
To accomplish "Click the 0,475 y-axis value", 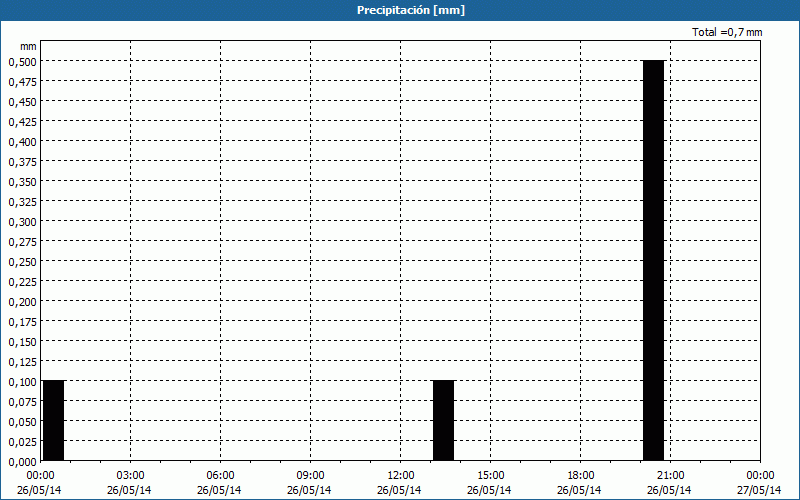I will point(22,82).
